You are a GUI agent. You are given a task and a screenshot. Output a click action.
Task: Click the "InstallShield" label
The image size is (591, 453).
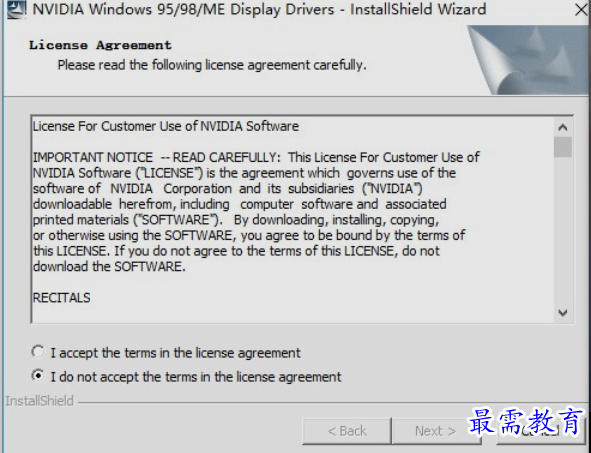coord(39,401)
